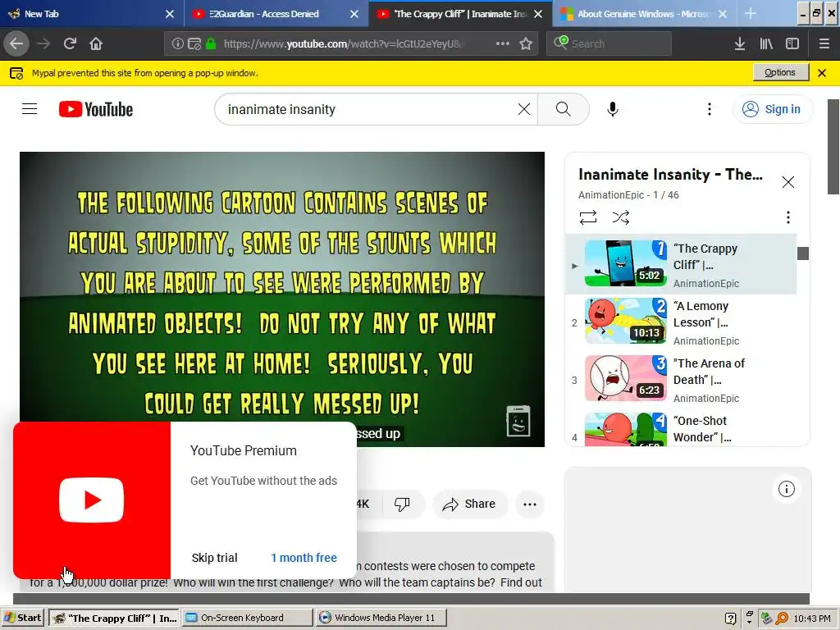Open help icon in system tray
The width and height of the screenshot is (840, 630).
click(x=730, y=619)
